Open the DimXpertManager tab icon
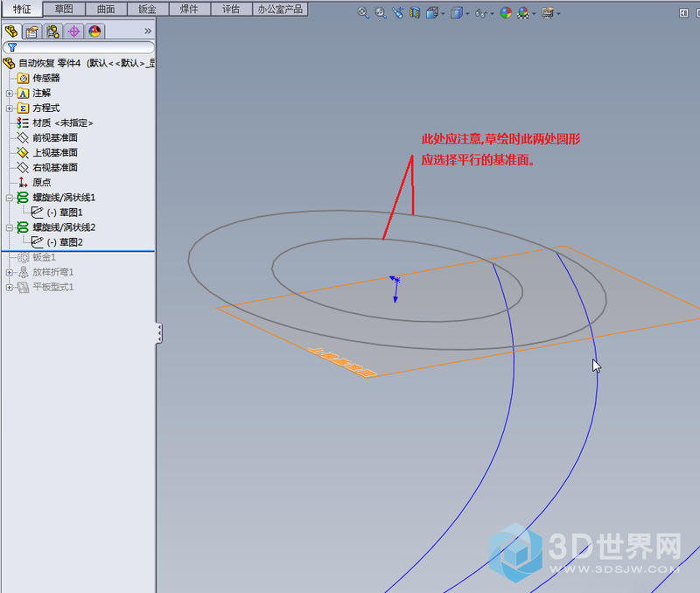This screenshot has width=700, height=593. click(x=73, y=31)
